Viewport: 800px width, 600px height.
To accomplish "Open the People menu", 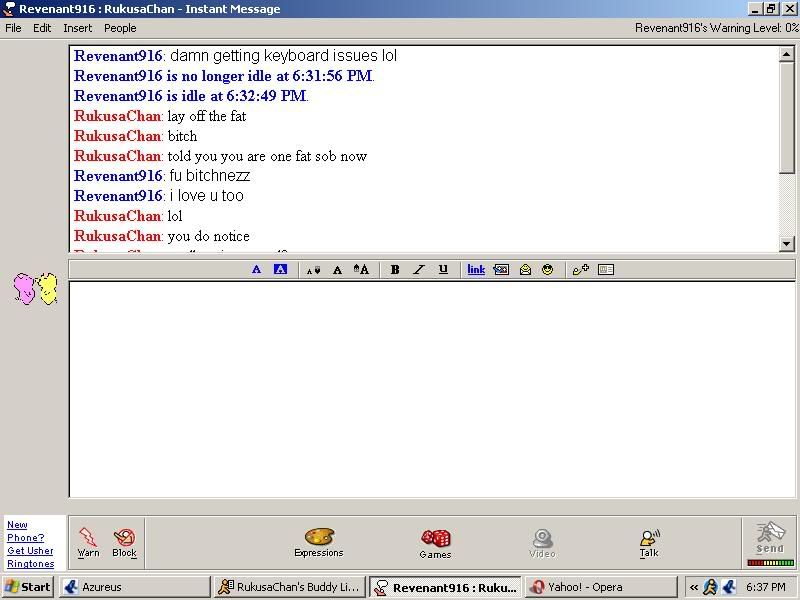I will click(120, 28).
